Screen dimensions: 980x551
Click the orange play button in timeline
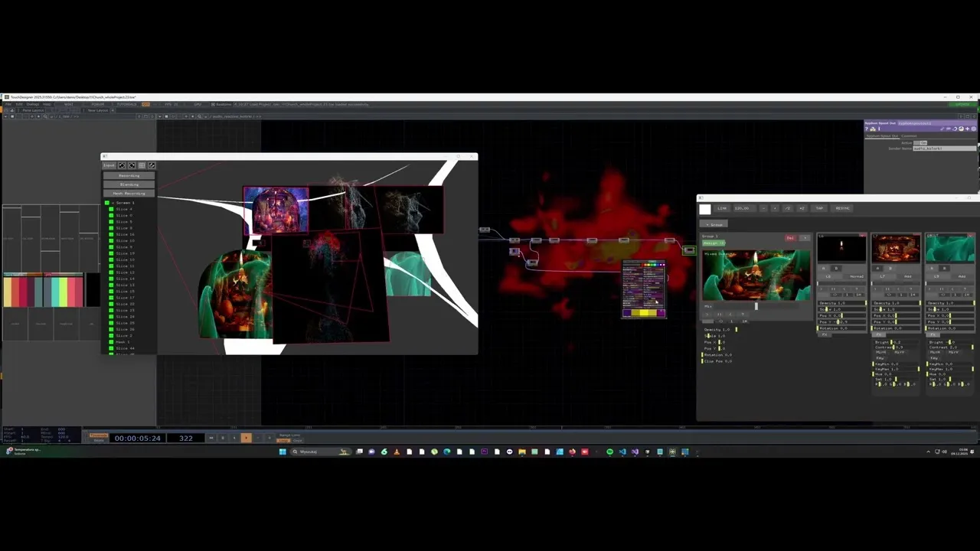(246, 438)
